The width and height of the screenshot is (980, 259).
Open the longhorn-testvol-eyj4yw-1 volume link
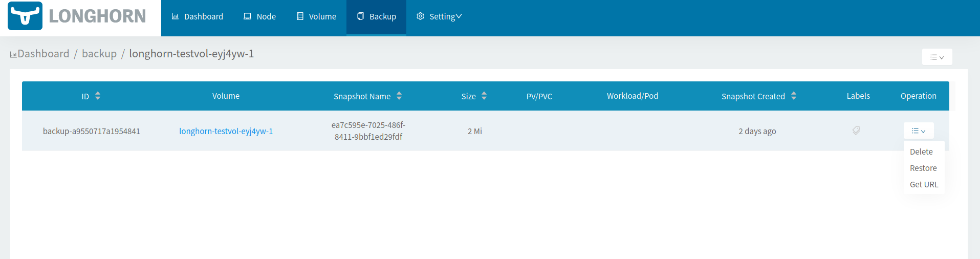(x=226, y=131)
